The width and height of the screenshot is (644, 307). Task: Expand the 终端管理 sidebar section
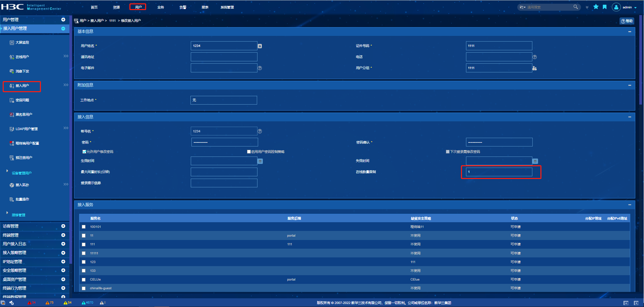(63, 235)
